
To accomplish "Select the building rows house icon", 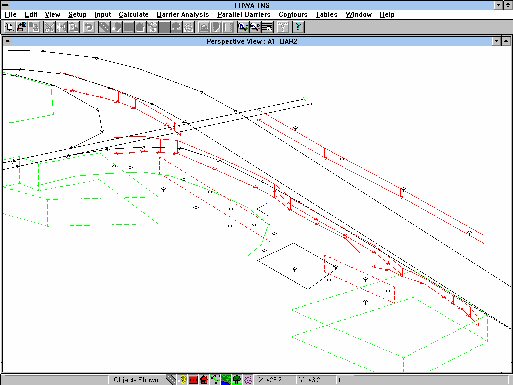I will click(140, 27).
